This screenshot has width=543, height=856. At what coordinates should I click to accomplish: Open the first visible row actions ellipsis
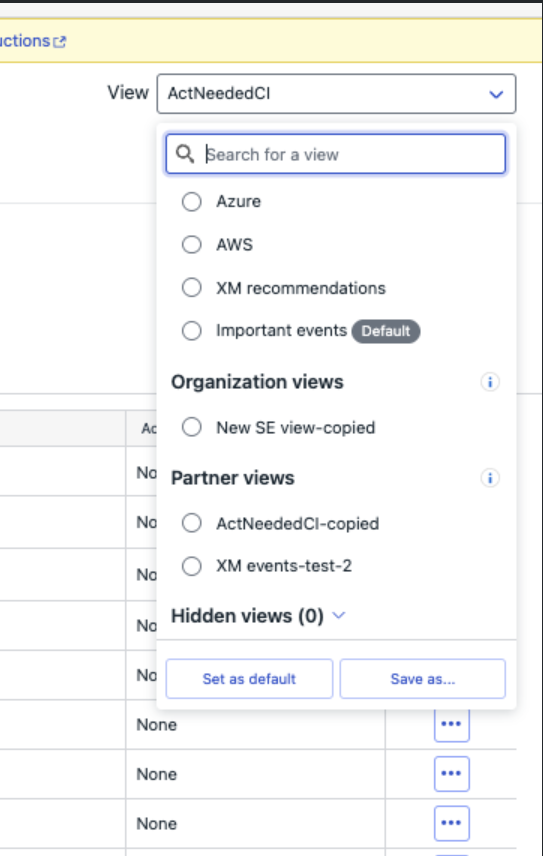451,724
